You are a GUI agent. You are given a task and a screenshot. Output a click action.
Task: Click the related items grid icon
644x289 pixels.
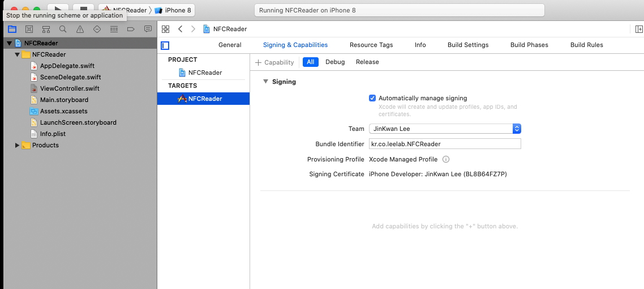coord(165,29)
